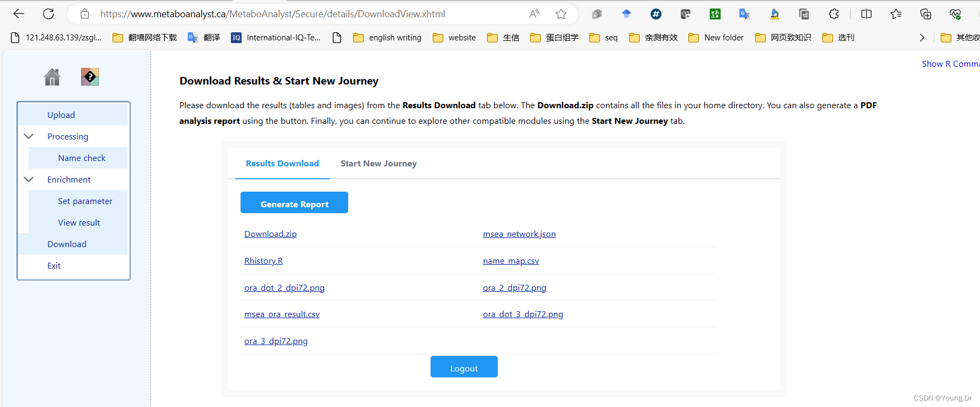Image resolution: width=980 pixels, height=407 pixels.
Task: Download name_map.csv
Action: click(x=511, y=261)
